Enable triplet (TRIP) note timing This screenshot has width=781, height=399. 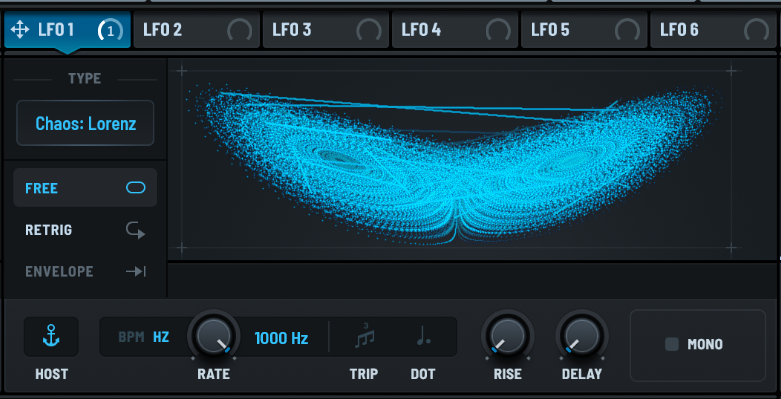[x=364, y=336]
